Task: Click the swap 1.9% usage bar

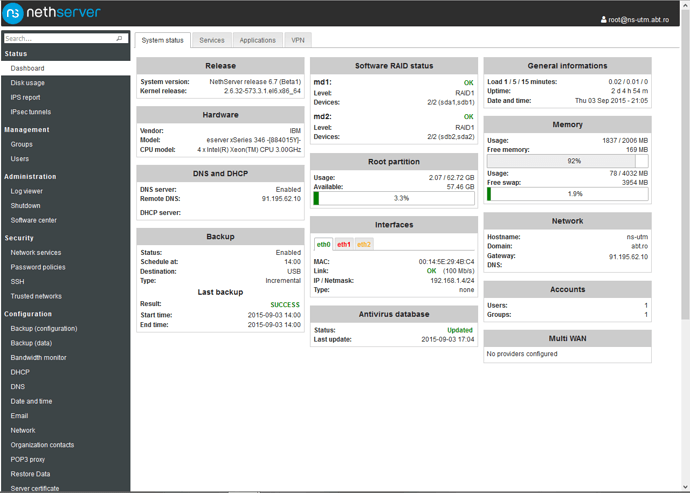Action: click(567, 194)
